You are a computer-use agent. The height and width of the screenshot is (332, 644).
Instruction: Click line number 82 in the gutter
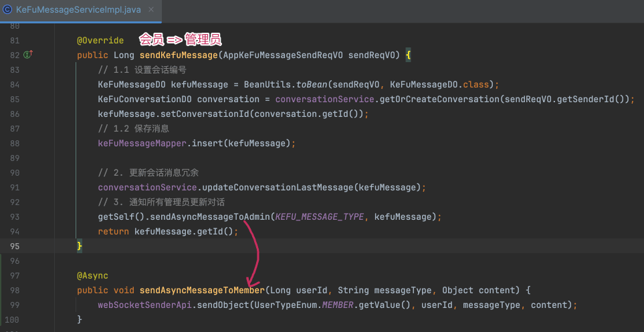pyautogui.click(x=15, y=55)
